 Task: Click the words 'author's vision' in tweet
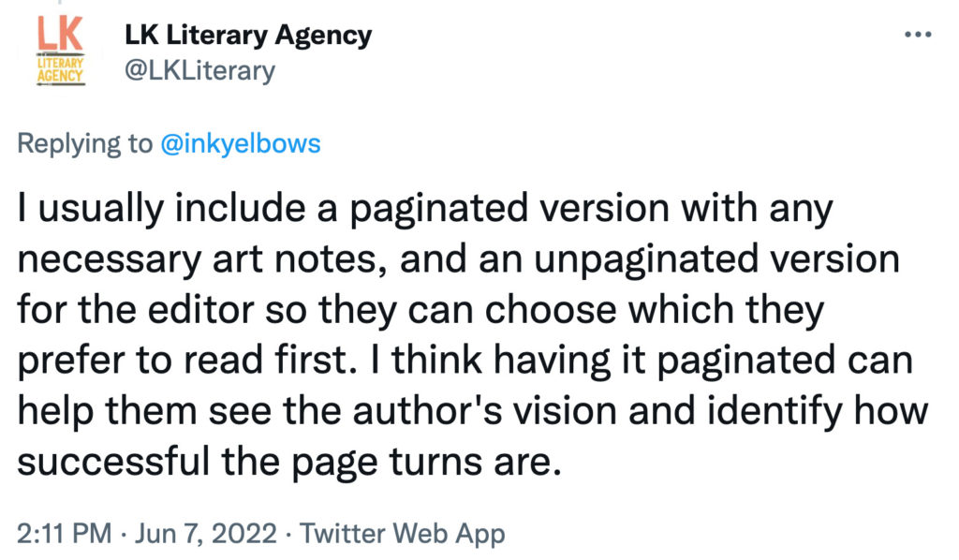point(485,411)
